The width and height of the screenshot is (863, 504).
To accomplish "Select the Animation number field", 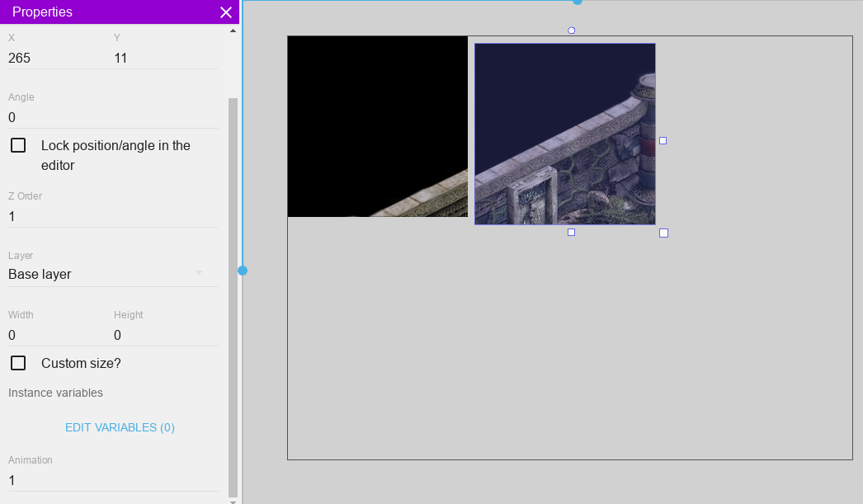I will click(112, 481).
